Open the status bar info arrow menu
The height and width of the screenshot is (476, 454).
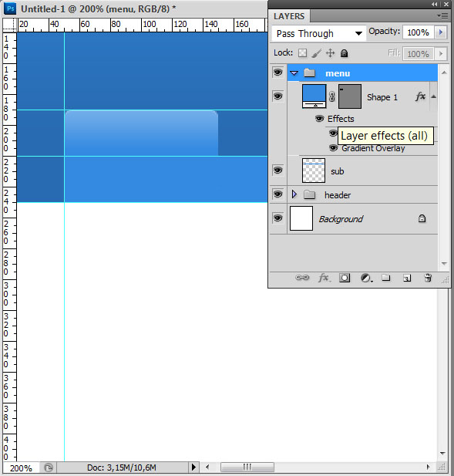click(x=193, y=467)
